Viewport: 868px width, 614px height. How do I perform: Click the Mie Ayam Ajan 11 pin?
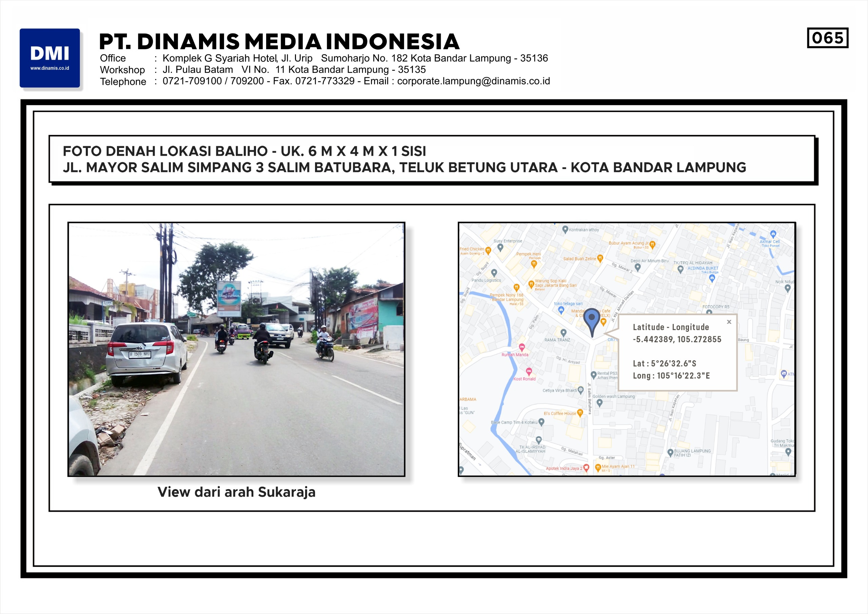[x=598, y=468]
